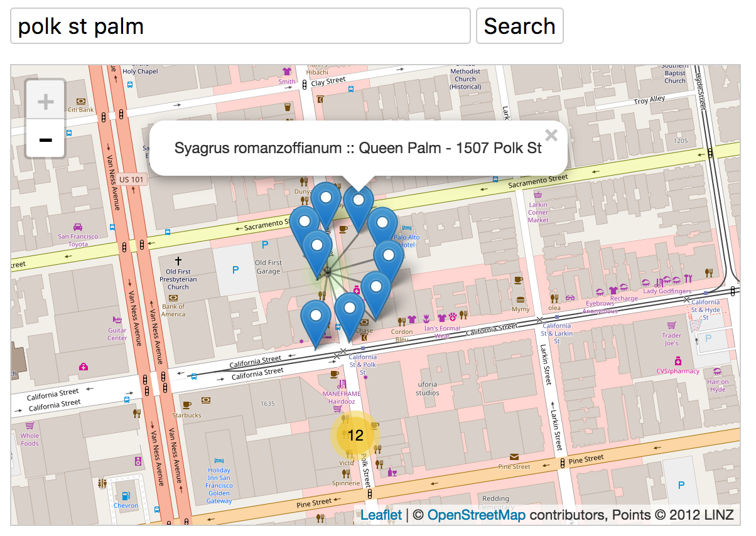Click the Guitar Center shop icon
756x536 pixels.
click(x=117, y=319)
